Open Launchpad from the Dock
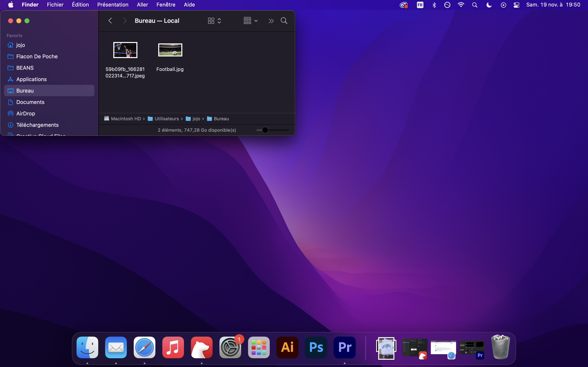Viewport: 588px width, 367px height. pos(258,347)
